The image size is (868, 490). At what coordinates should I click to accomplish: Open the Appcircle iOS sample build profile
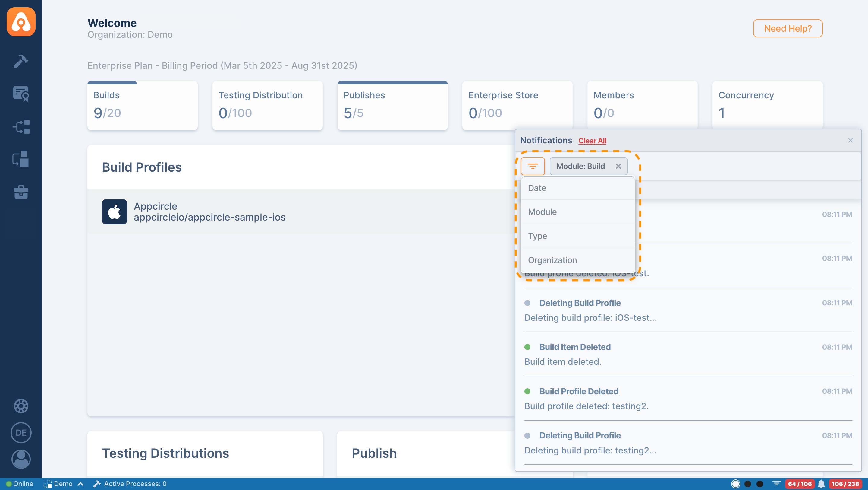pos(209,212)
